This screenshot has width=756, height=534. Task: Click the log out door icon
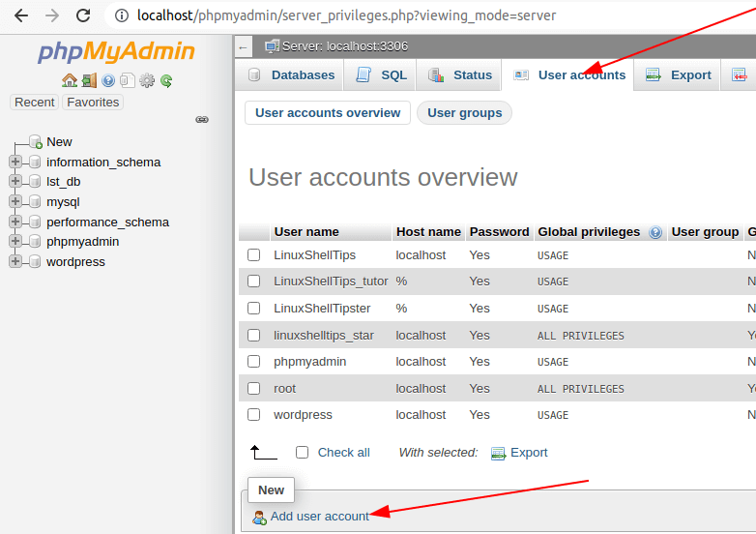tap(89, 80)
